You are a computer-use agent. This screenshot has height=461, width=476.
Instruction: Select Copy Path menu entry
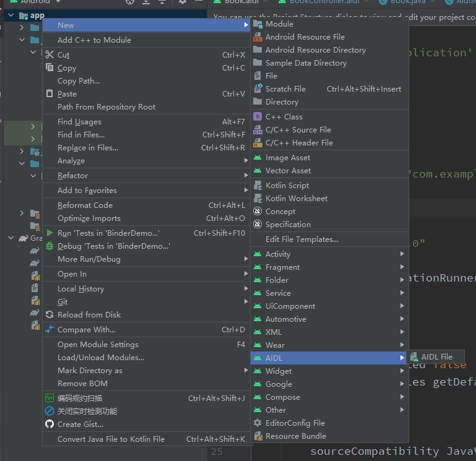pyautogui.click(x=146, y=81)
